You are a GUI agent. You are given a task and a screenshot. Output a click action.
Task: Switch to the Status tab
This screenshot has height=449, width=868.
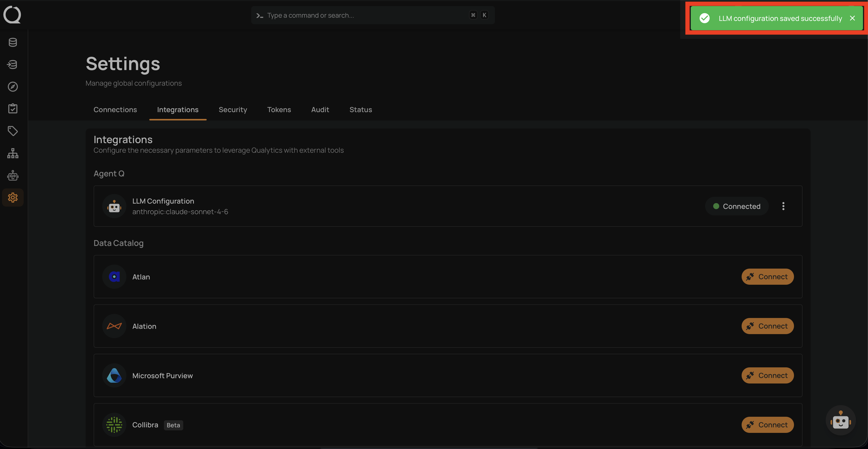tap(361, 110)
